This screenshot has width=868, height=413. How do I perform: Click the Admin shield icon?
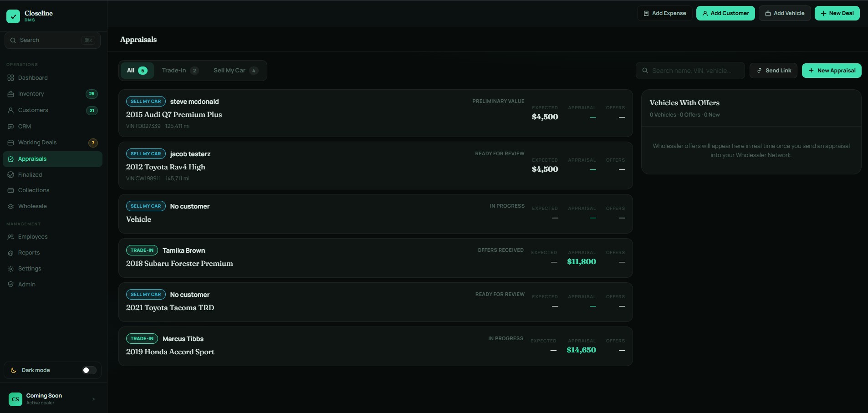10,285
